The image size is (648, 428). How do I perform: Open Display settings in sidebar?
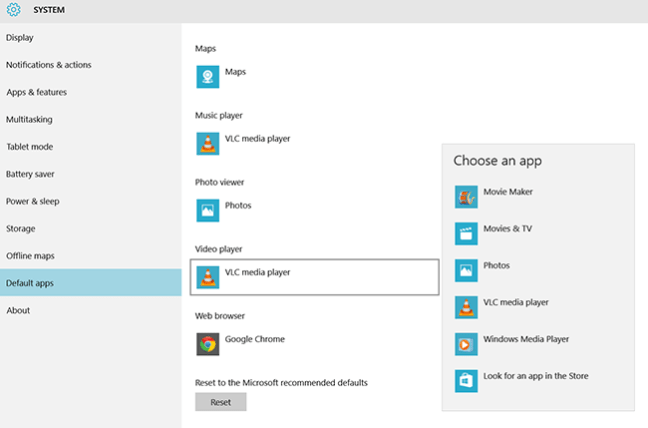click(x=20, y=38)
